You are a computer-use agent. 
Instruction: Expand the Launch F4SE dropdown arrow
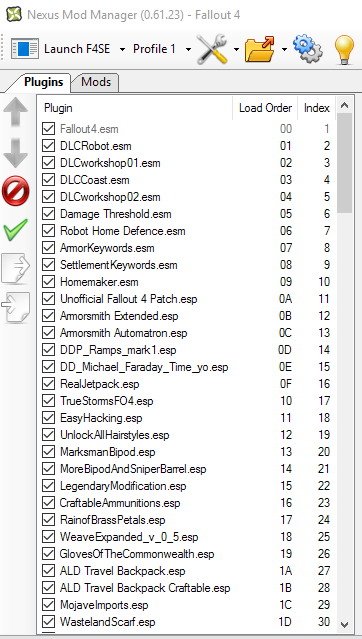pos(122,49)
